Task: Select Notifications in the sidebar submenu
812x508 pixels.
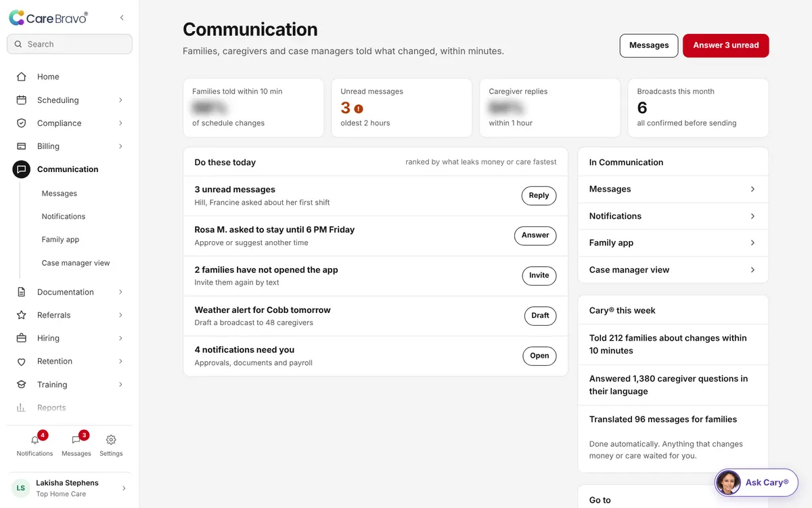Action: click(64, 216)
